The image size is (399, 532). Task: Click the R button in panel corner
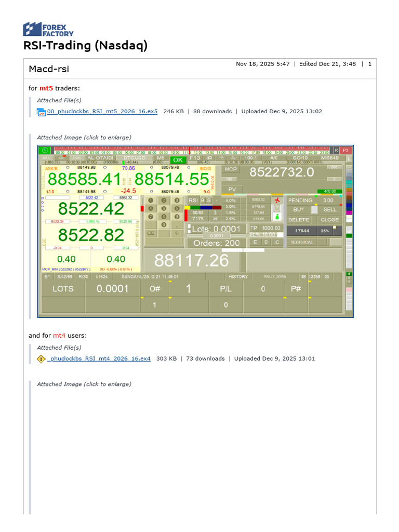pyautogui.click(x=336, y=150)
